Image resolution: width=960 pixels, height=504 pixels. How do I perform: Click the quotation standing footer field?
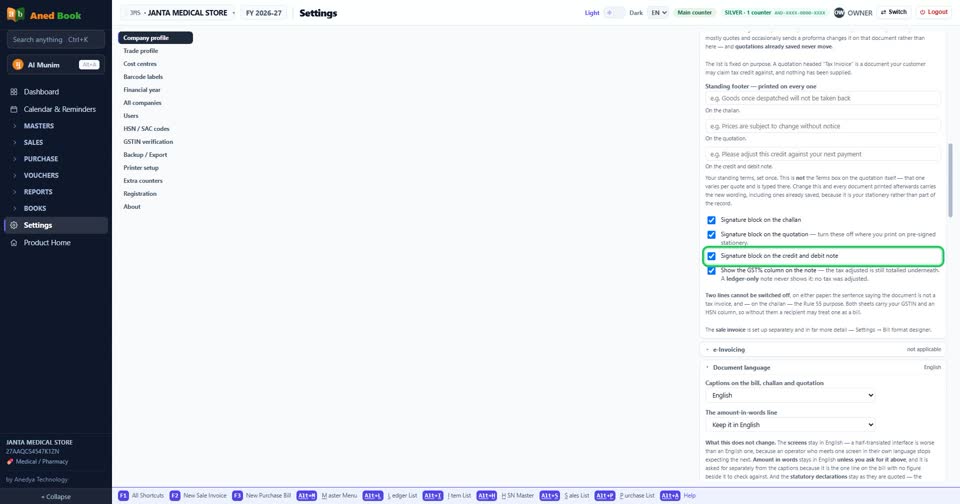[822, 126]
